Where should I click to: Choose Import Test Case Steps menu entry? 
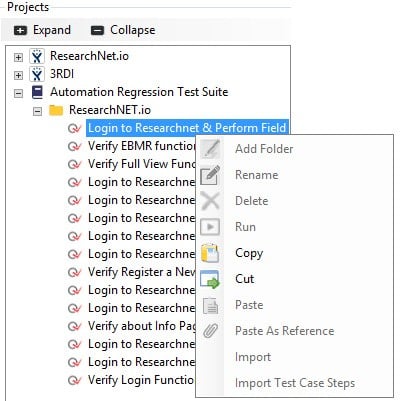pos(295,383)
